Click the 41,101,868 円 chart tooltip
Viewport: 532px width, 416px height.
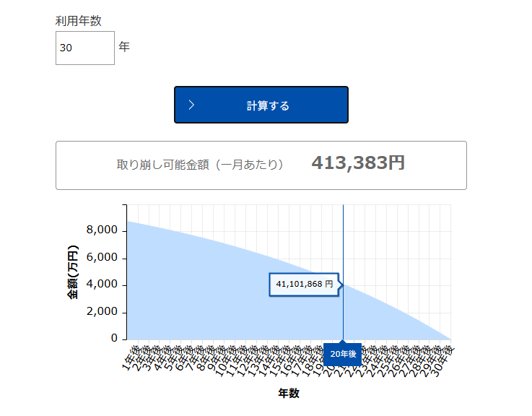point(304,285)
